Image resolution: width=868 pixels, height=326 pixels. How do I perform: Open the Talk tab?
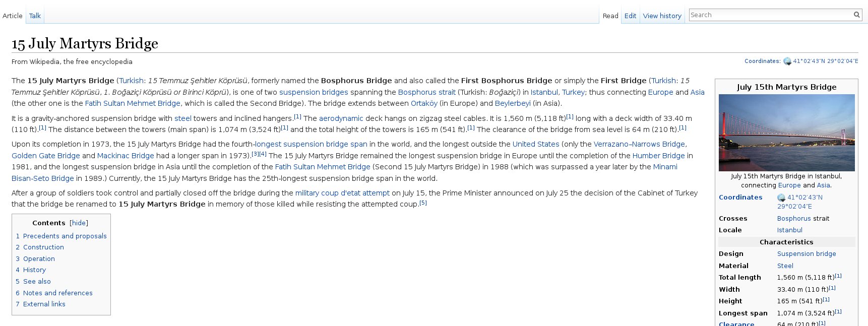[x=35, y=16]
